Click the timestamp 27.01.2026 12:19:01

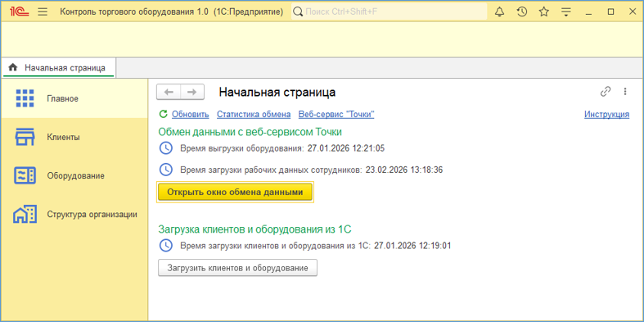point(412,247)
